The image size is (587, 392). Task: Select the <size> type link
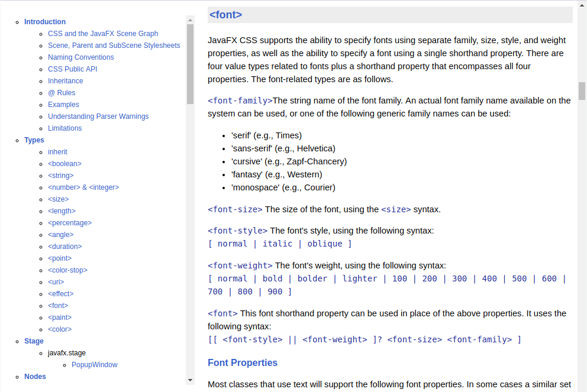click(x=58, y=199)
